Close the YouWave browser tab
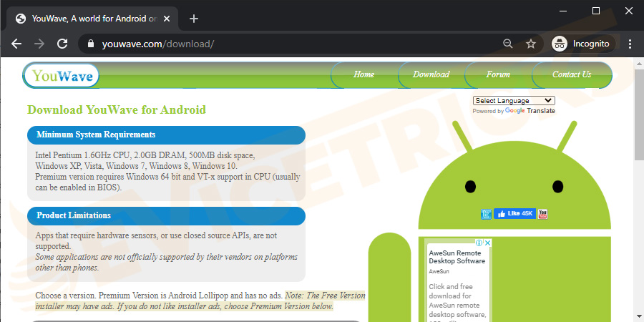The width and height of the screenshot is (644, 322). coord(166,19)
